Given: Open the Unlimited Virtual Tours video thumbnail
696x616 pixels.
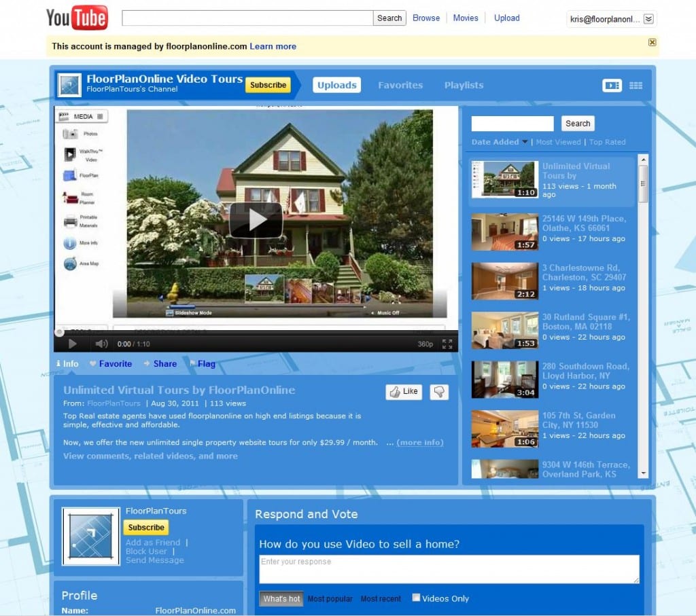Looking at the screenshot, I should (505, 179).
